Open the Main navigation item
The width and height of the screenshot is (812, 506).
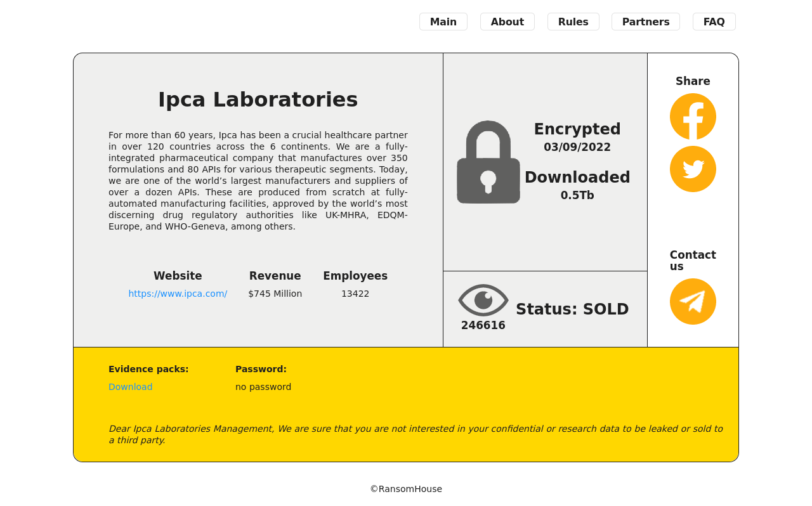point(443,22)
